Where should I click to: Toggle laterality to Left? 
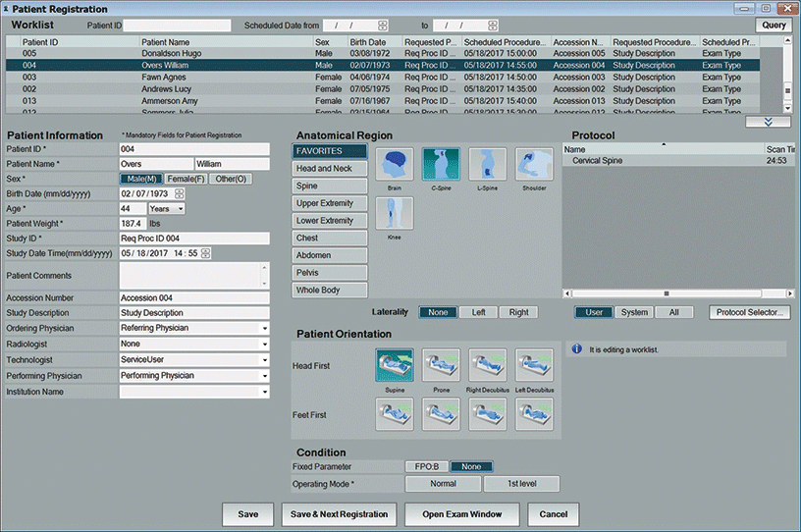478,312
